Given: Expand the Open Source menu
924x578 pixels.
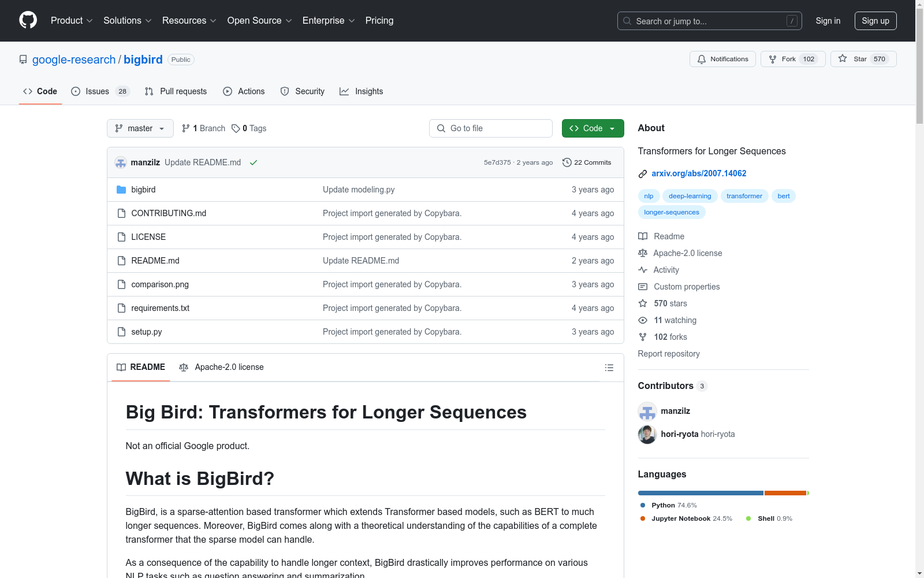Looking at the screenshot, I should click(x=260, y=20).
